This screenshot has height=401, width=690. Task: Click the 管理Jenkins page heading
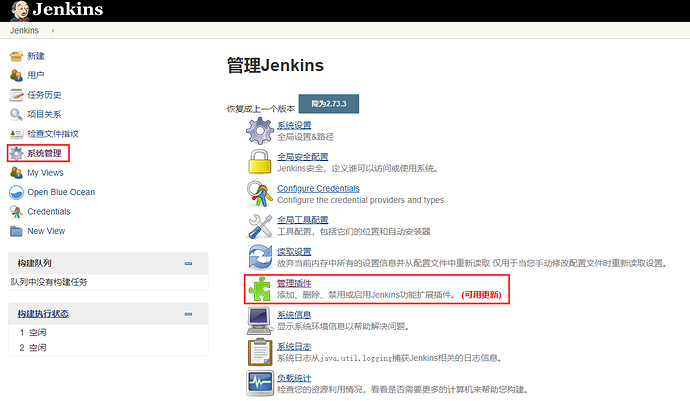275,66
